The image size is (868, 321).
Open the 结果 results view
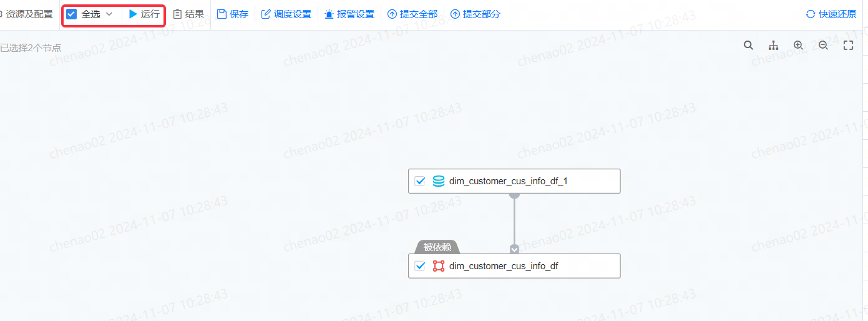188,14
